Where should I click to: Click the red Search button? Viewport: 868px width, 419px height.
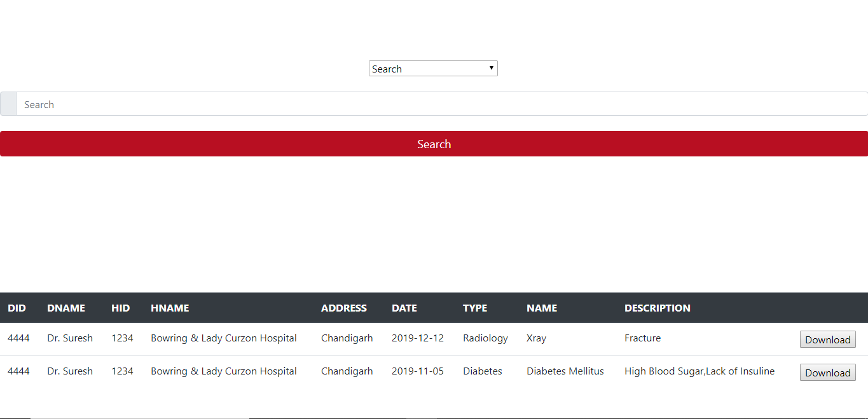click(434, 144)
